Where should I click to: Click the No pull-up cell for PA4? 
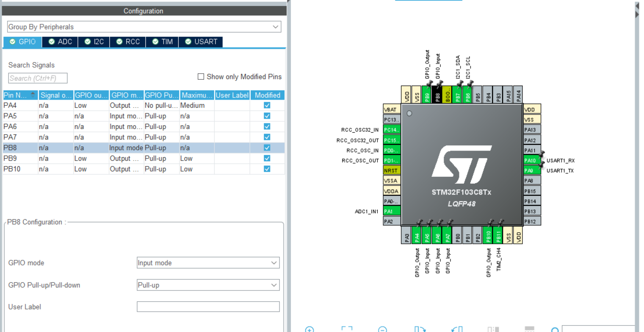click(161, 105)
